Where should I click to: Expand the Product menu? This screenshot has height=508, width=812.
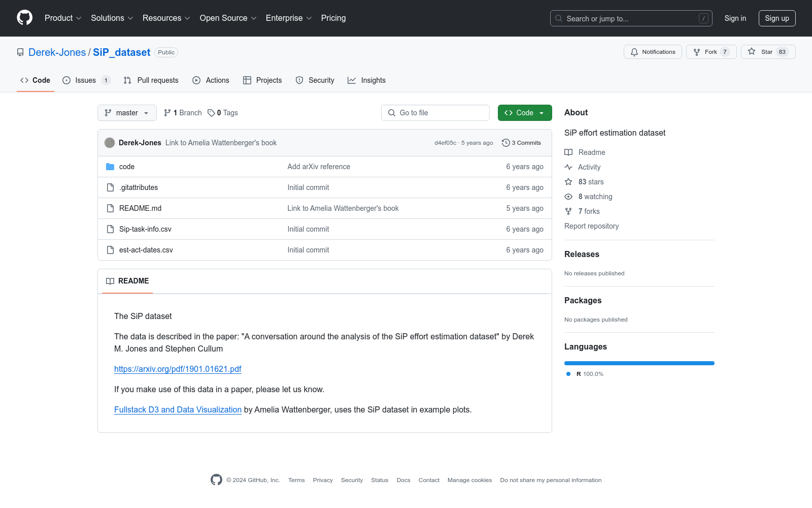pyautogui.click(x=63, y=18)
